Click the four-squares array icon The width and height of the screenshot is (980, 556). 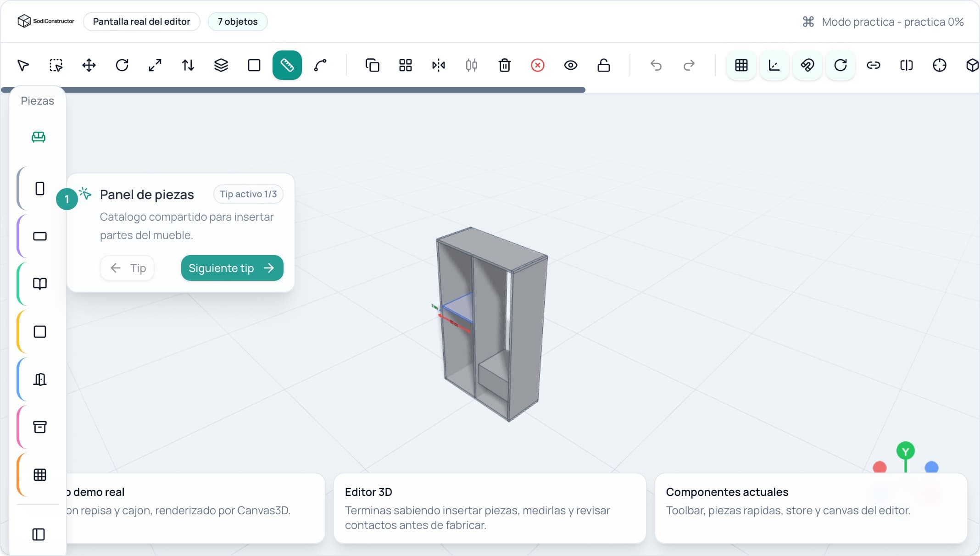click(406, 65)
